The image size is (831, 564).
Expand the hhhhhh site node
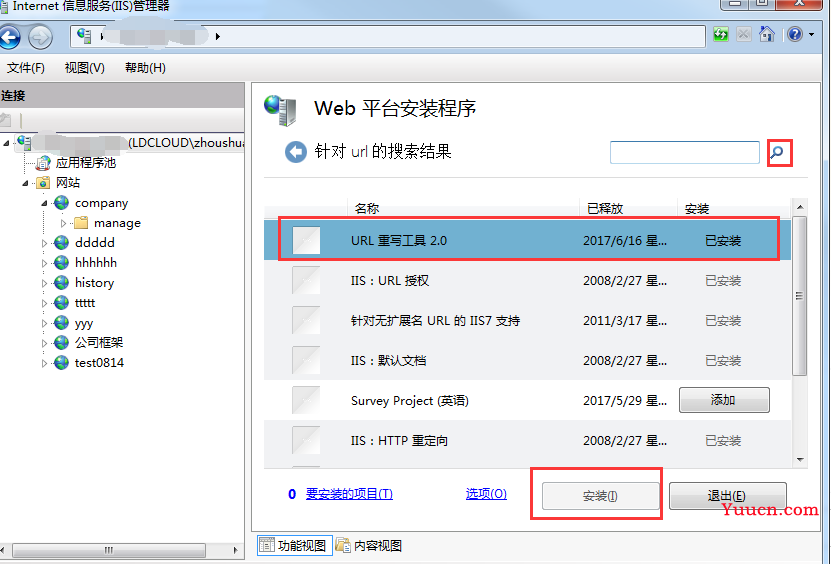pos(45,263)
